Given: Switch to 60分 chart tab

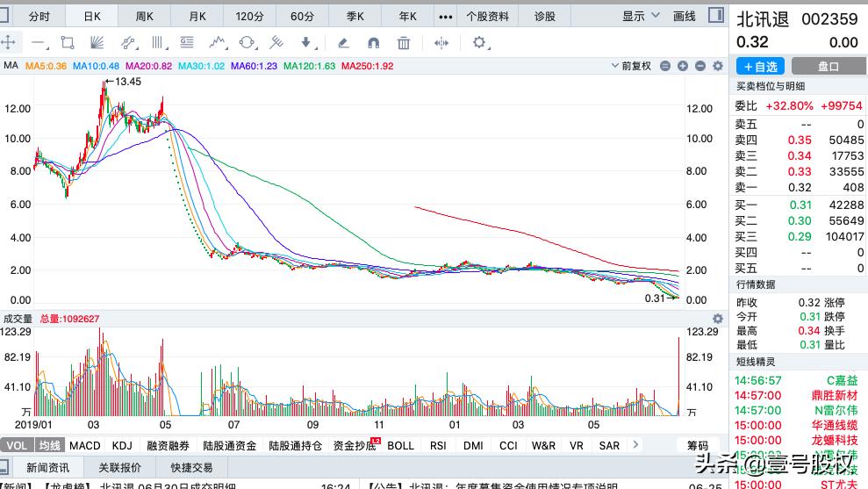Looking at the screenshot, I should tap(302, 17).
